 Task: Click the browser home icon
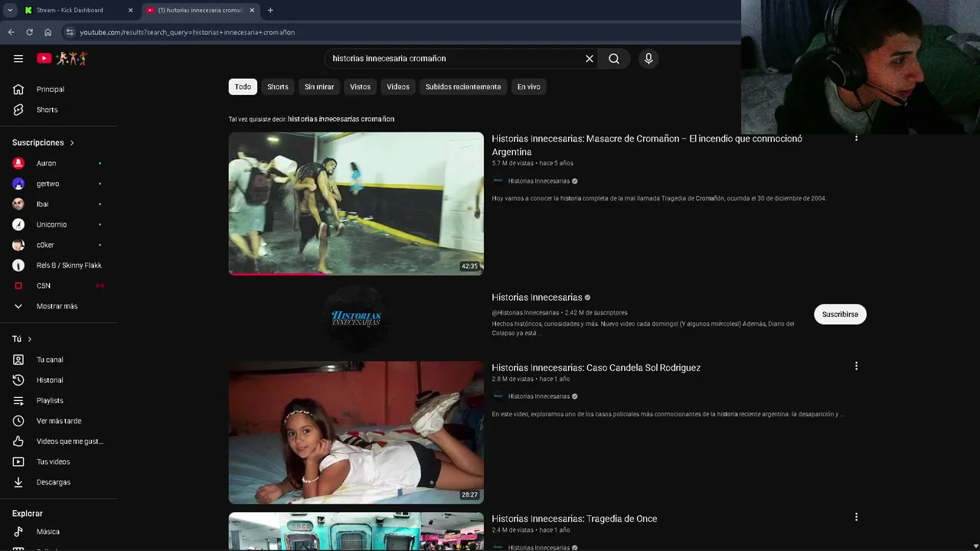point(47,32)
